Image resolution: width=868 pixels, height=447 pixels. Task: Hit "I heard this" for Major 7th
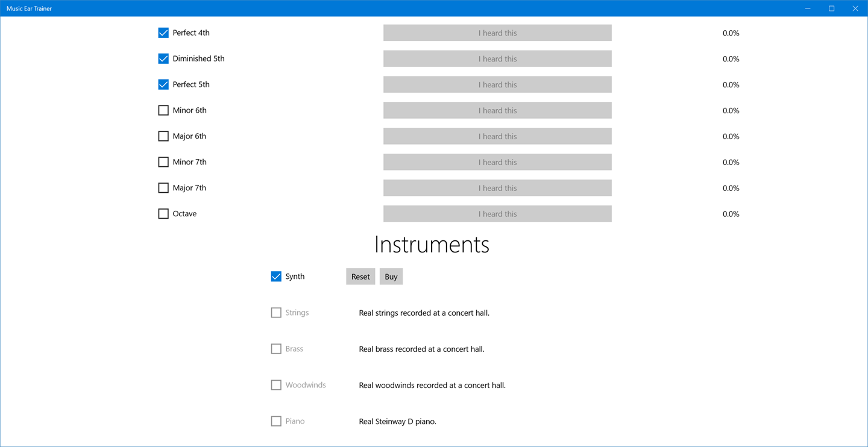(x=497, y=188)
